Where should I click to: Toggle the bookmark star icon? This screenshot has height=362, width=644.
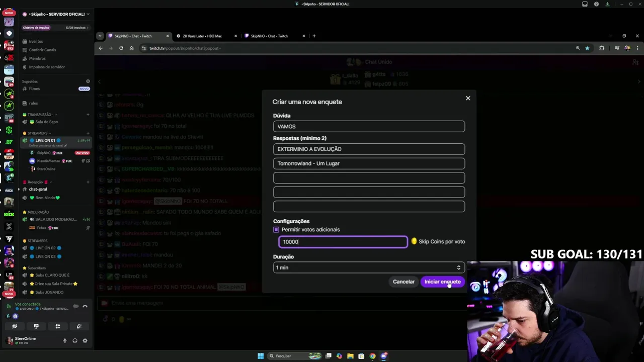coord(587,48)
